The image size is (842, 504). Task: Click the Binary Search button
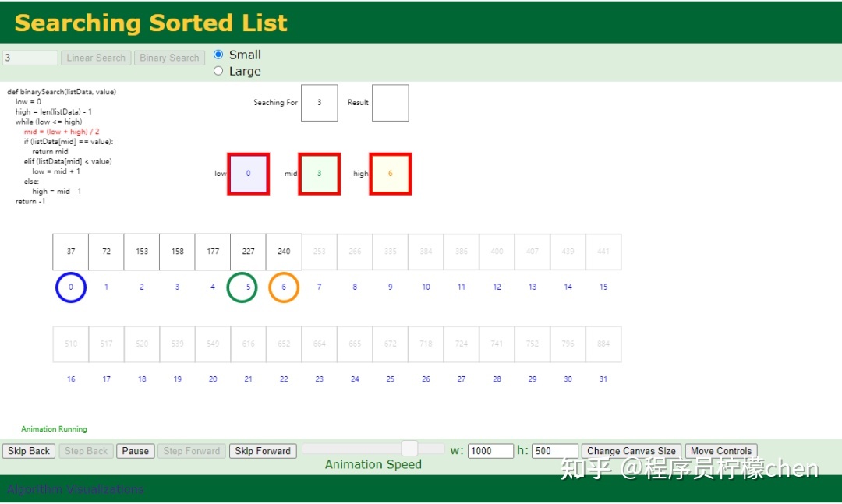click(169, 58)
